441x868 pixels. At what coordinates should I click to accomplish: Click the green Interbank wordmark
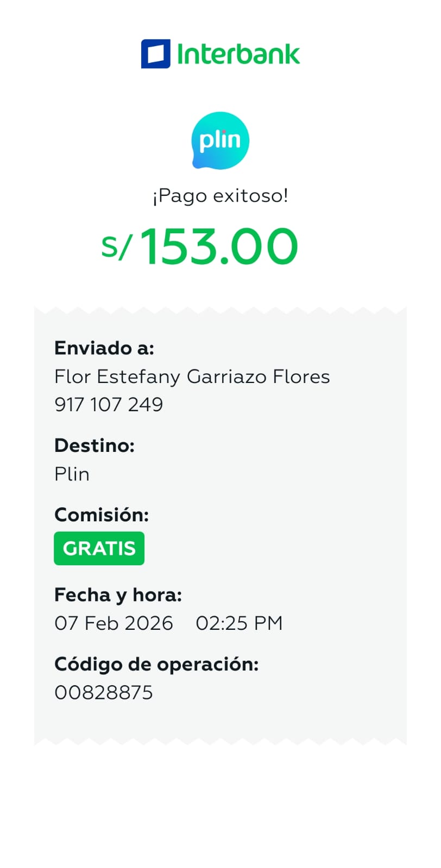pos(238,54)
